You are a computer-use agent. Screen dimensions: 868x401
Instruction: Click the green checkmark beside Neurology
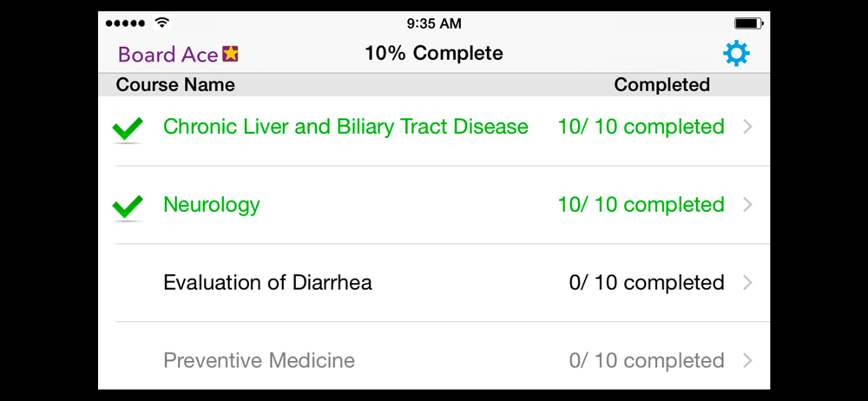(x=128, y=207)
